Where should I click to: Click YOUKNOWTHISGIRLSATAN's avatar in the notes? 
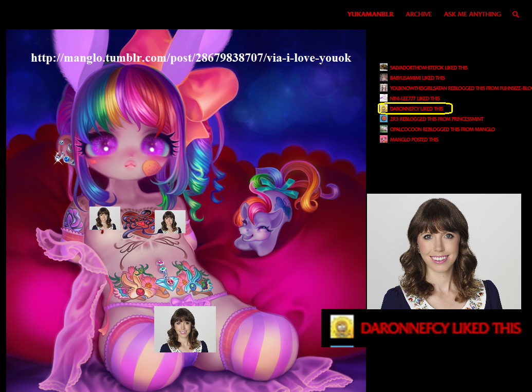coord(383,87)
